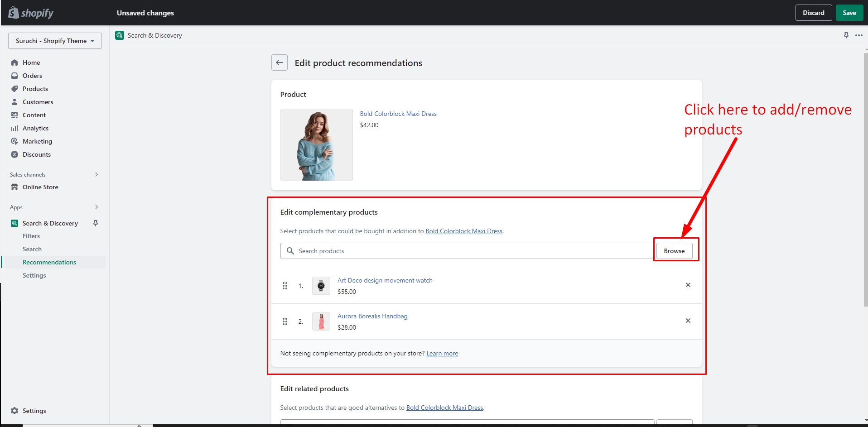Open the Learn more link
This screenshot has width=868, height=427.
[x=442, y=354]
